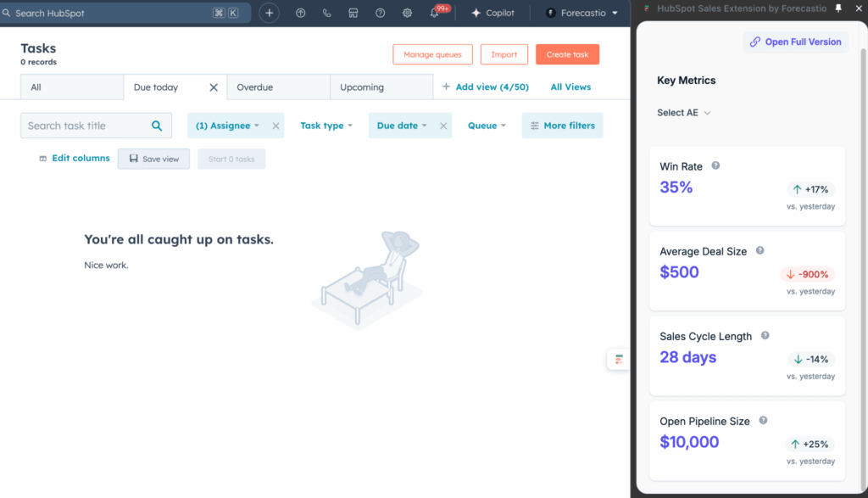Open the Due date filter dropdown
Screen dimensions: 868x498
pos(401,126)
